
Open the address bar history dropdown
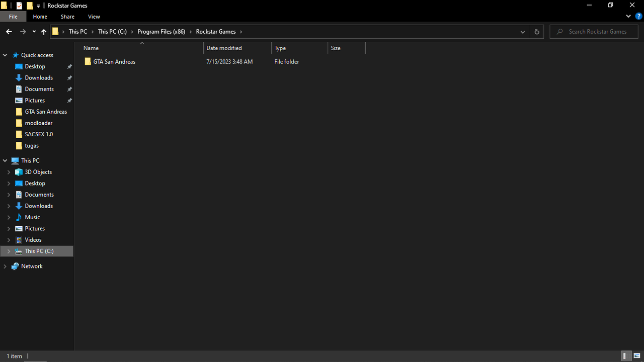coord(523,32)
